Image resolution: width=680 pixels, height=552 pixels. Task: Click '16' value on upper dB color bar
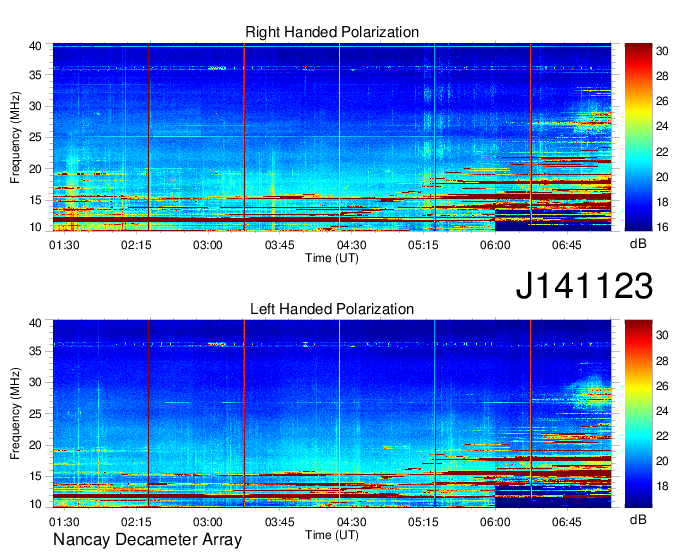(x=662, y=227)
